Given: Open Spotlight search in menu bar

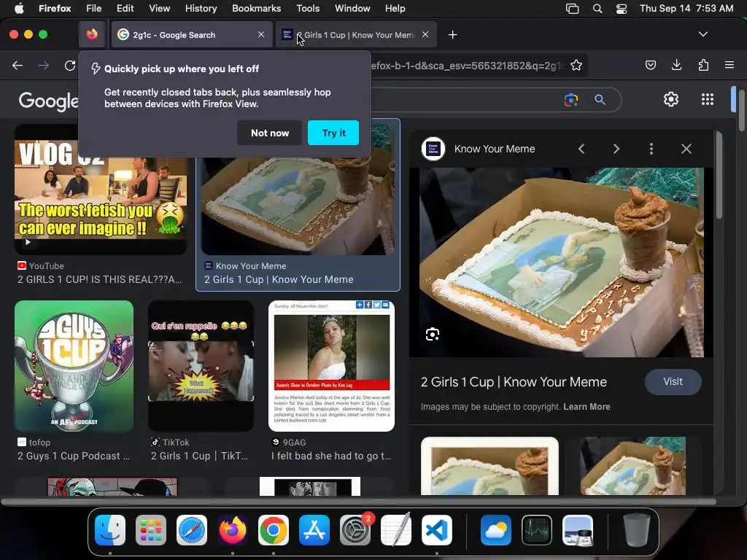Looking at the screenshot, I should tap(597, 9).
